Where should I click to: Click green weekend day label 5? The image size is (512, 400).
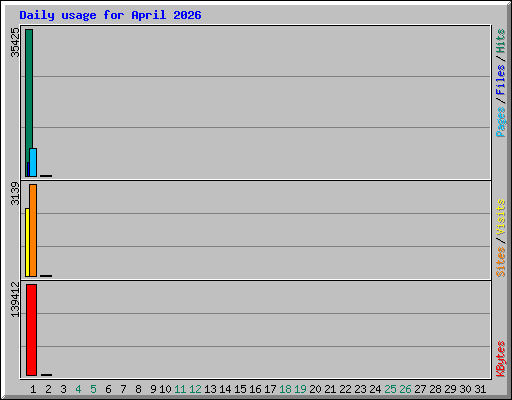[x=93, y=389]
